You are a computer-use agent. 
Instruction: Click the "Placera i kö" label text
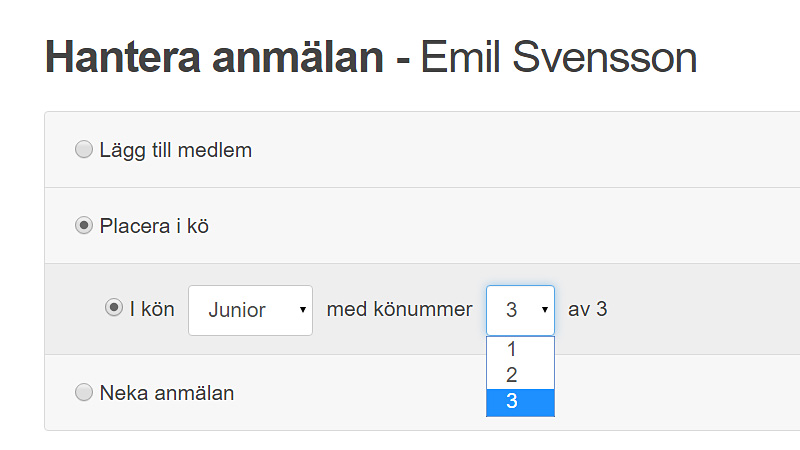[154, 226]
